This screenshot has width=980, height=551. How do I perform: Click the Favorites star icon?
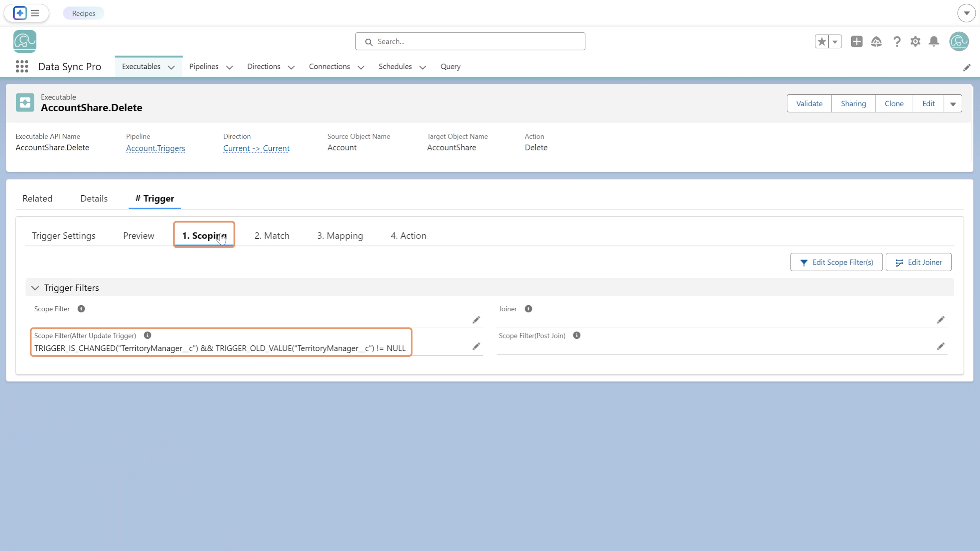(x=822, y=41)
